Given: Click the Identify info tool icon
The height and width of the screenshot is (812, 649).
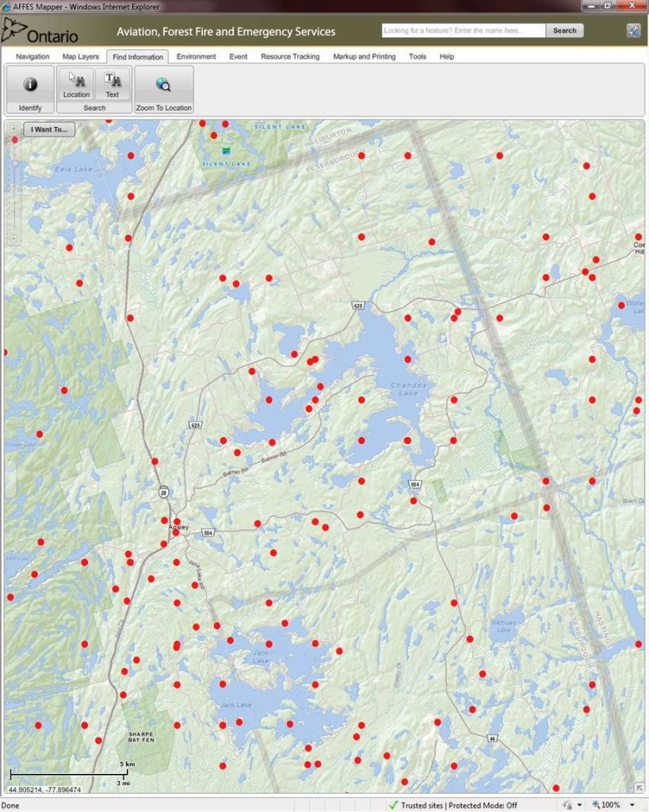Looking at the screenshot, I should (30, 84).
